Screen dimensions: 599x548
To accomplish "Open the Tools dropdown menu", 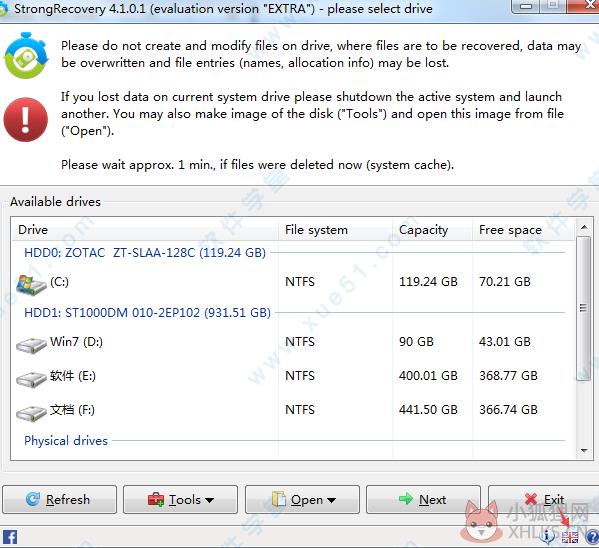I will (x=180, y=499).
